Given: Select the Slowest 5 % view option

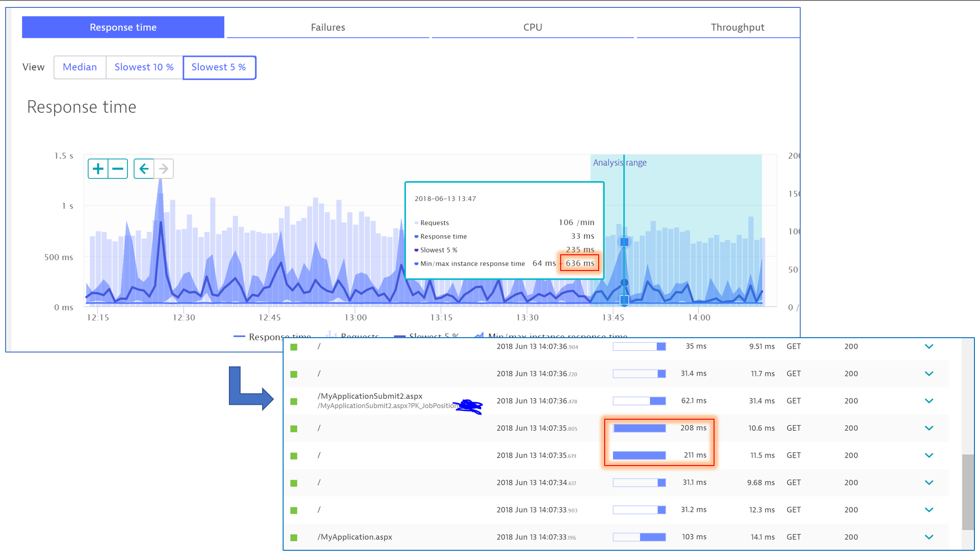Looking at the screenshot, I should coord(219,67).
